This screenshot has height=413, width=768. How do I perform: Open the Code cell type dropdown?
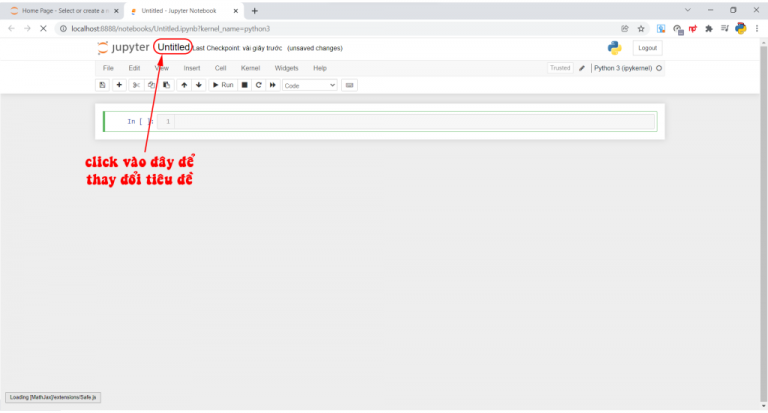(309, 86)
